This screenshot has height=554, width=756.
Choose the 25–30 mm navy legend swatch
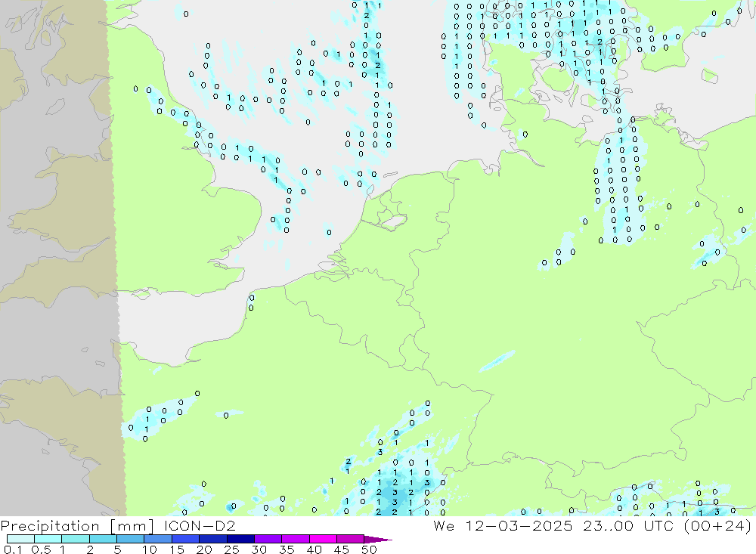240,539
